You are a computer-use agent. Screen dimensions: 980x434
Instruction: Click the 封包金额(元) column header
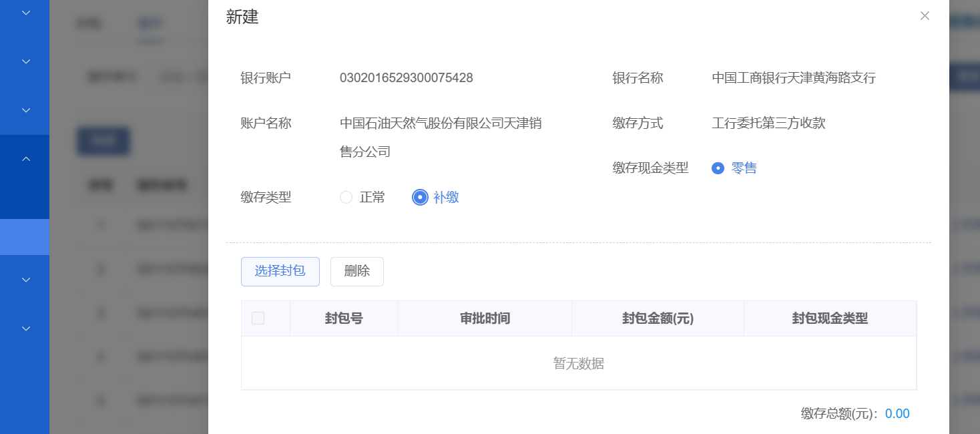(658, 318)
